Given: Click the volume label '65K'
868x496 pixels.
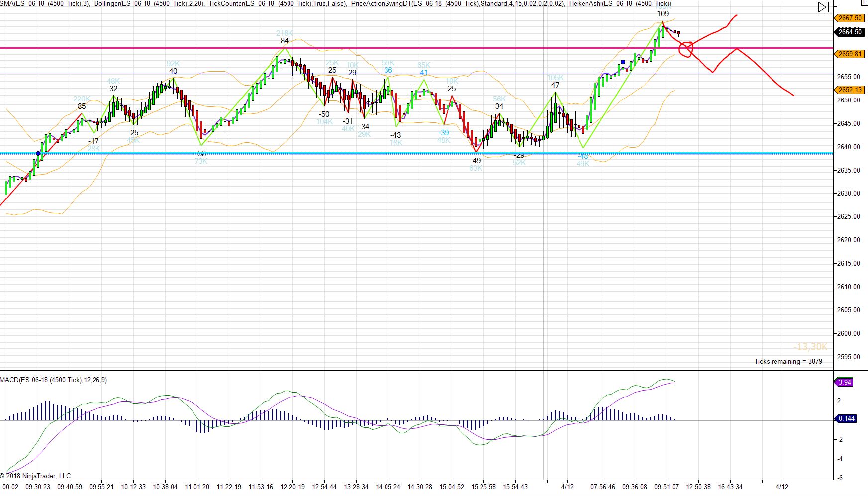Looking at the screenshot, I should pyautogui.click(x=424, y=65).
